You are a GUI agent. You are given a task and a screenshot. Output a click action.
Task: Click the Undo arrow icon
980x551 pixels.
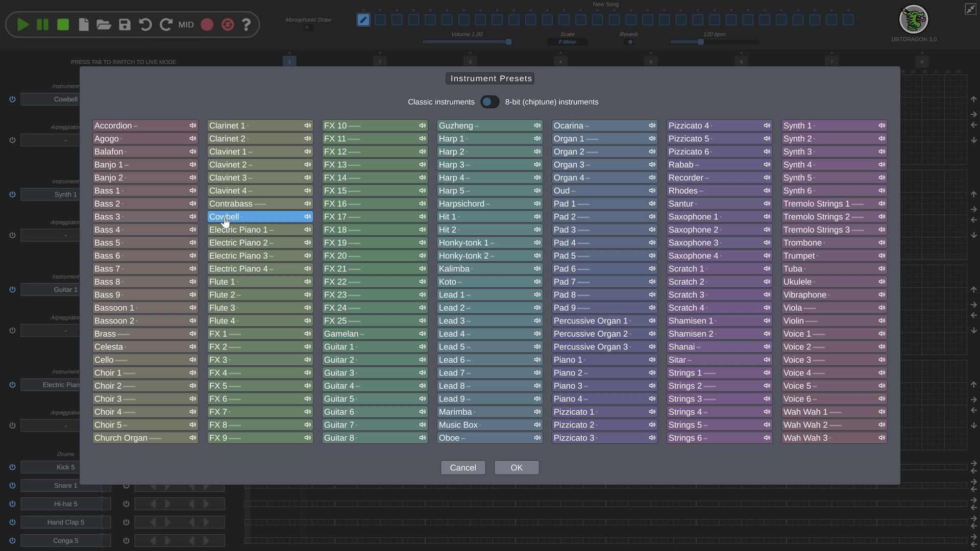pos(145,24)
